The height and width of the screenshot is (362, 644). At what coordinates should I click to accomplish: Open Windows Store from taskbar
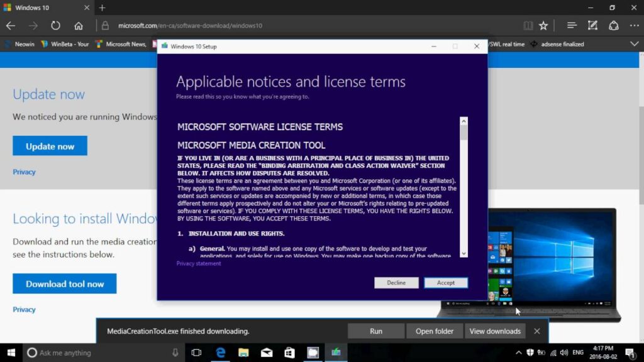tap(289, 353)
